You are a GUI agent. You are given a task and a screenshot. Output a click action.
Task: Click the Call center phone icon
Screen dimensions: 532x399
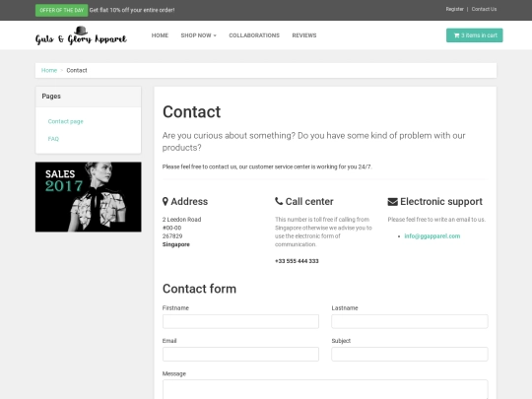click(x=279, y=201)
